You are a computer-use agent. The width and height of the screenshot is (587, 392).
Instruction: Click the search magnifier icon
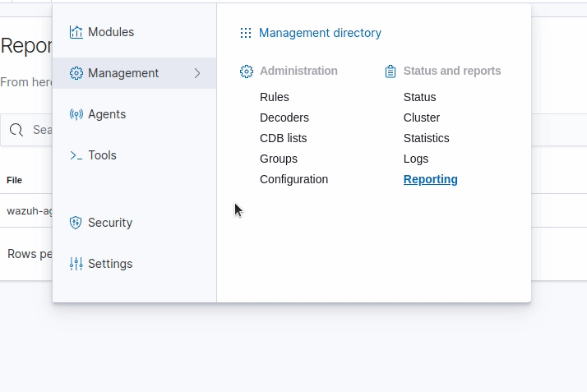(x=16, y=130)
